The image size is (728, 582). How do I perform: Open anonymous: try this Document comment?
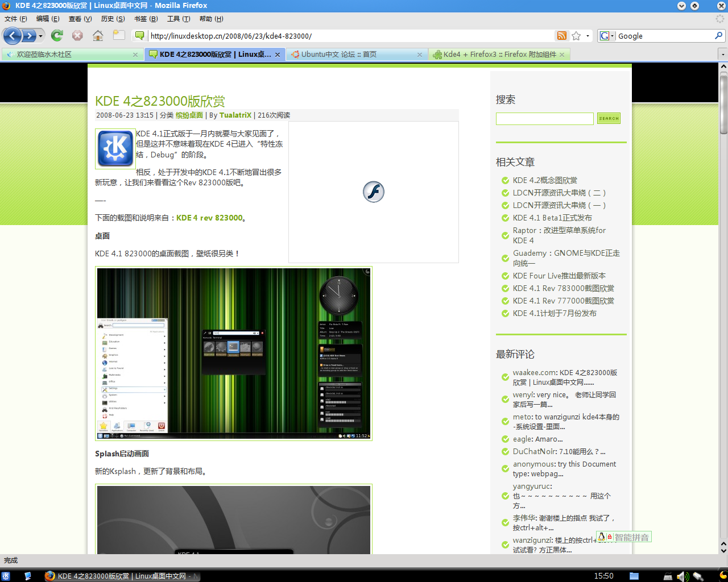tap(564, 469)
